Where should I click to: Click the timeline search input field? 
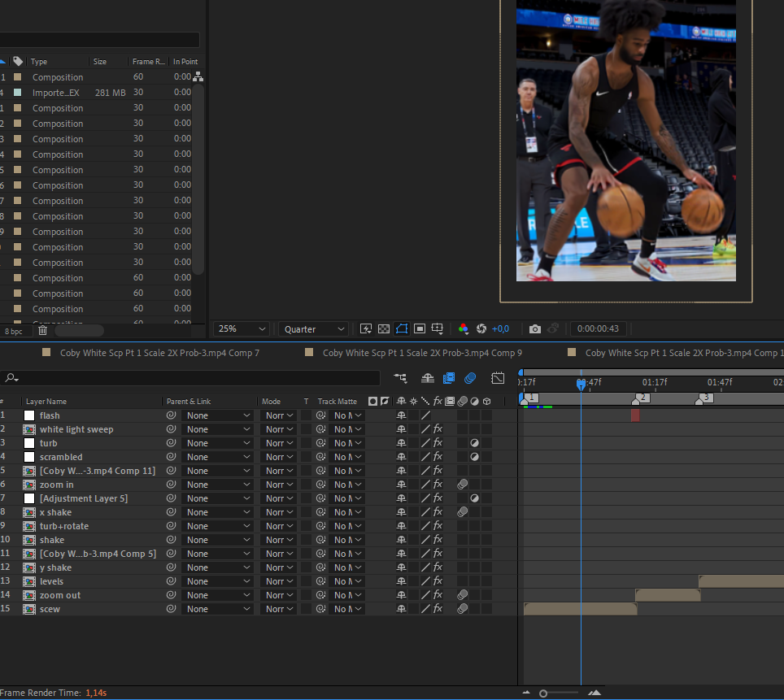coord(190,379)
